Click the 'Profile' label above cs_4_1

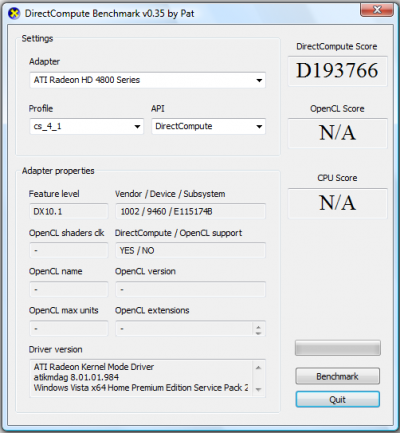pos(41,109)
